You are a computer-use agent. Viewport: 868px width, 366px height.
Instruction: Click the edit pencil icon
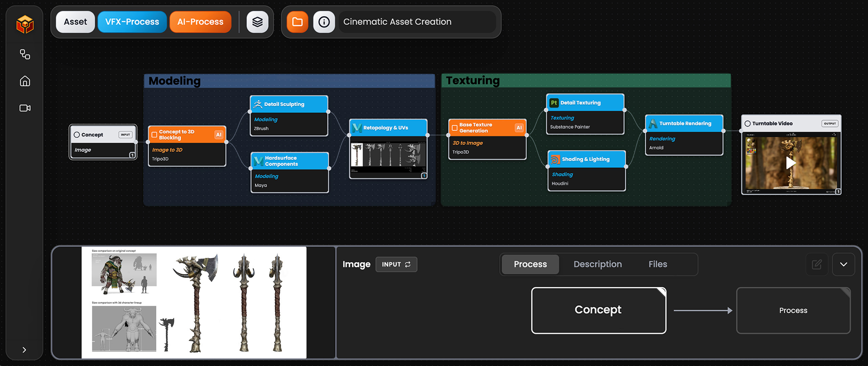(x=816, y=264)
